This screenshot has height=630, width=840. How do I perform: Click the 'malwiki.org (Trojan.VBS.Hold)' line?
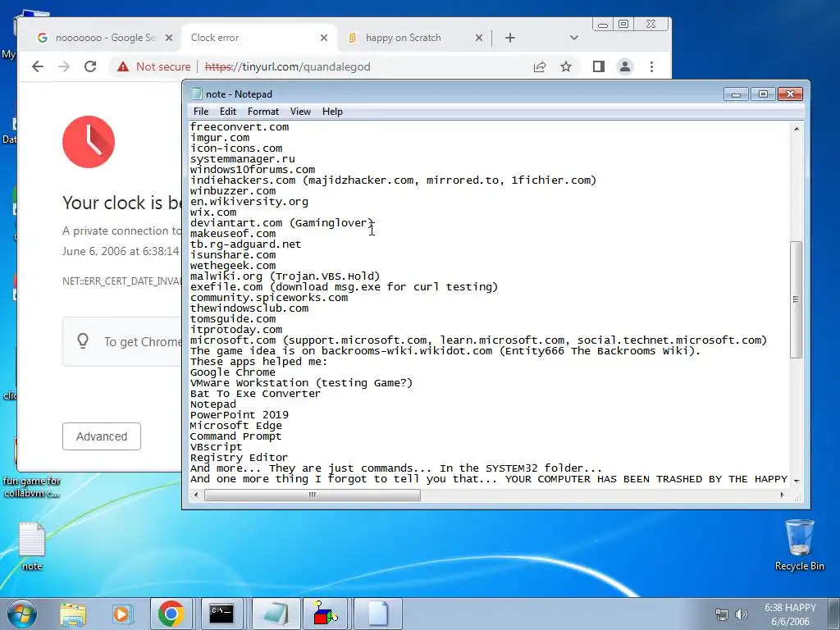[285, 276]
